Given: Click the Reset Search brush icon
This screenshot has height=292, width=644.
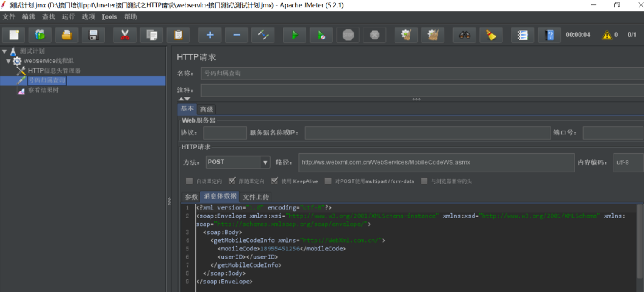Looking at the screenshot, I should point(491,35).
